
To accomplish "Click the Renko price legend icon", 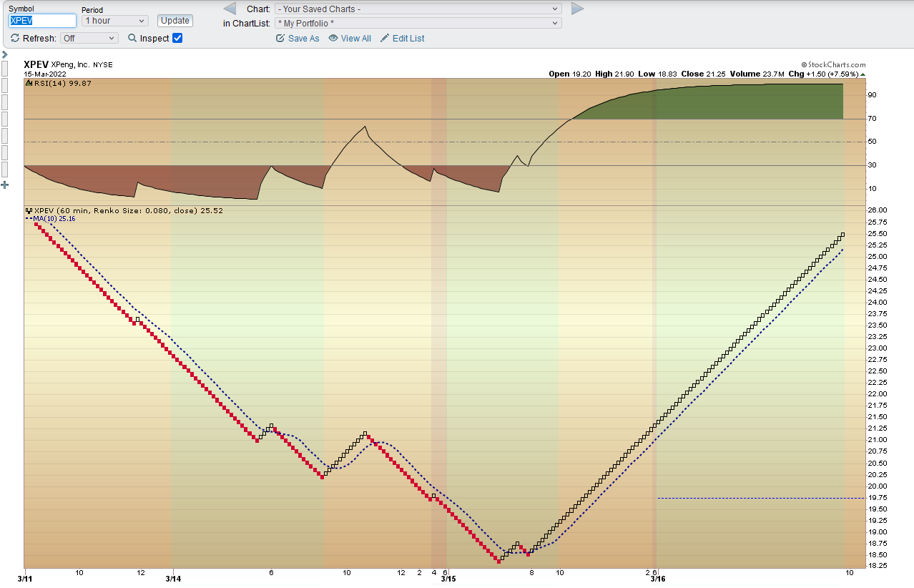I will click(x=29, y=211).
